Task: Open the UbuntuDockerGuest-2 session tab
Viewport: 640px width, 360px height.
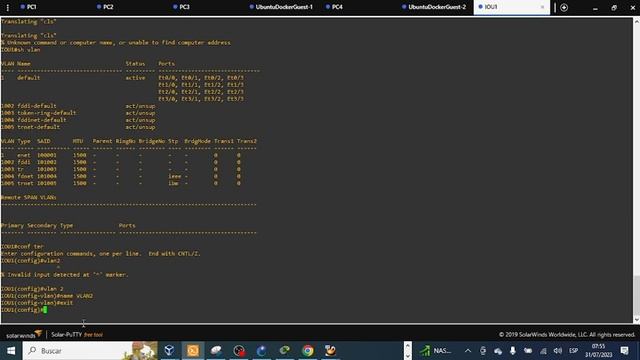Action: point(433,7)
